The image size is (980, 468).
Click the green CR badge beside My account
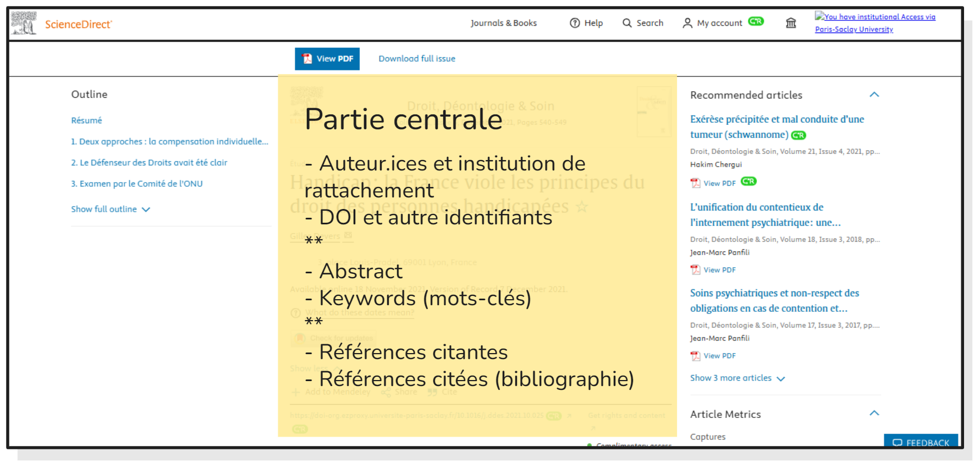[x=756, y=21]
